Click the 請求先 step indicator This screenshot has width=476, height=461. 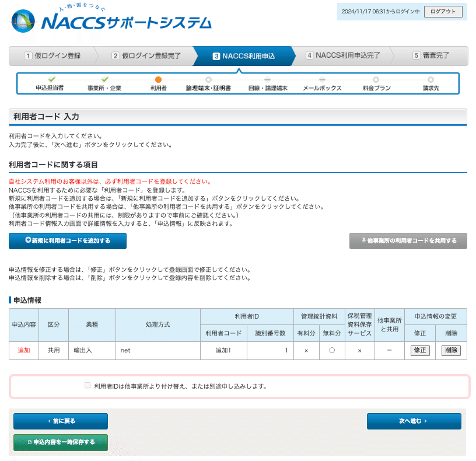[431, 82]
